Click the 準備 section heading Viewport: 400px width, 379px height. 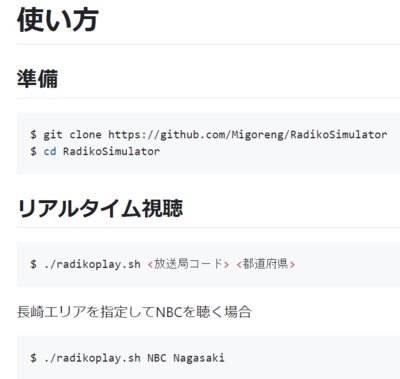pyautogui.click(x=37, y=79)
